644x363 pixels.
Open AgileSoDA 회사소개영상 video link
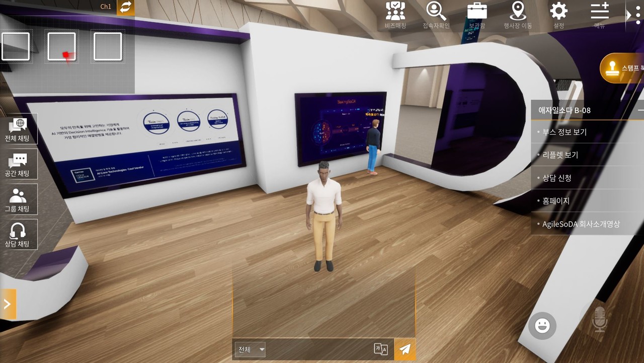(581, 224)
